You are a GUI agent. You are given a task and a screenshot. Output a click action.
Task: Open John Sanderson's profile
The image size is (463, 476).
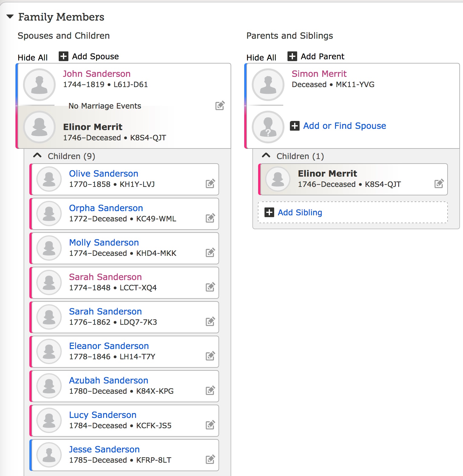[97, 74]
